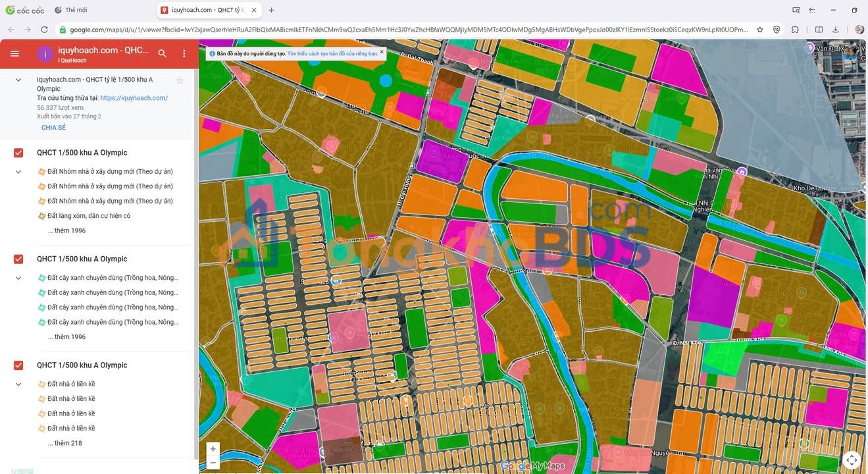Toggle the second QHCT 1/500 layer checkbox
Image resolution: width=868 pixels, height=474 pixels.
click(x=18, y=259)
